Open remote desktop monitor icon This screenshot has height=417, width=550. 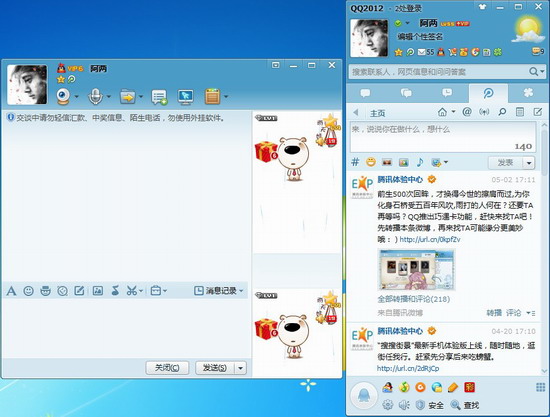(186, 97)
